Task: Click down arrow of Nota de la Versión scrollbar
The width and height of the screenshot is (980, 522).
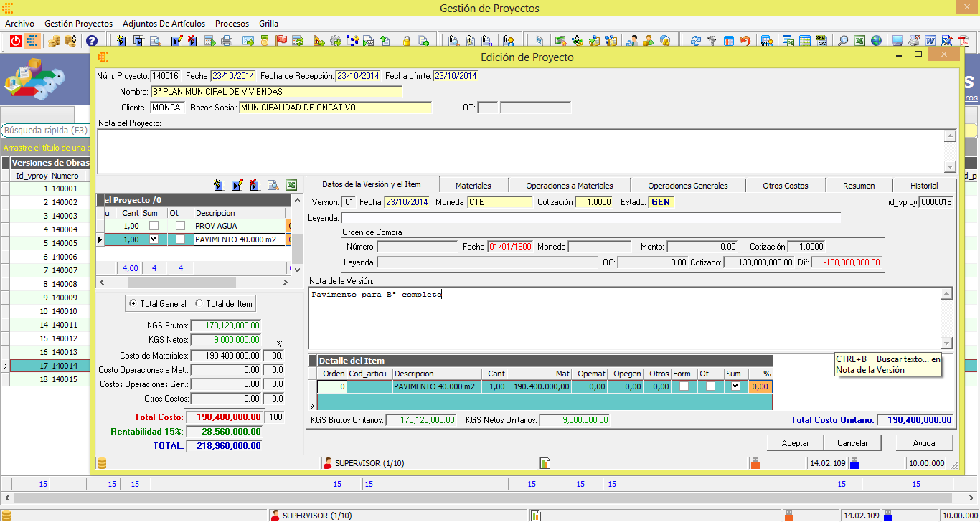Action: 947,343
